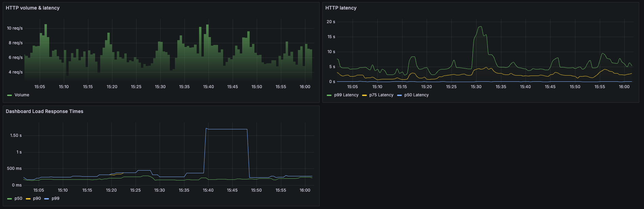
Task: Toggle the Volume series legend label
Action: (x=22, y=95)
